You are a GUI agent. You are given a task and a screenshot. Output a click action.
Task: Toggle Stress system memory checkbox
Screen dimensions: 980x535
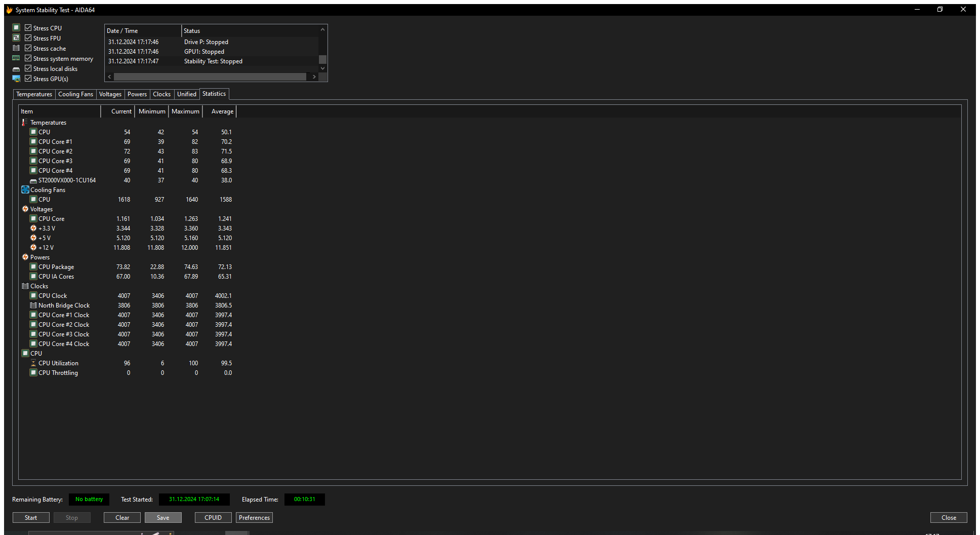[28, 58]
